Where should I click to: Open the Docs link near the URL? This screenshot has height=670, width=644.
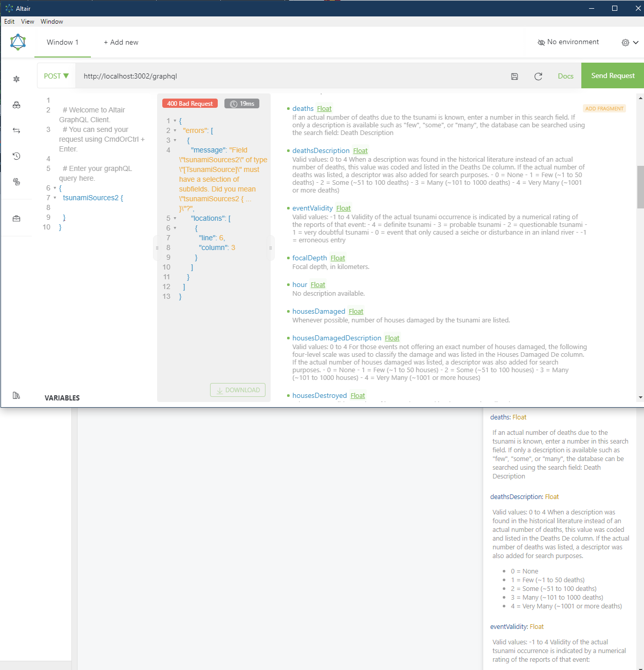click(565, 75)
